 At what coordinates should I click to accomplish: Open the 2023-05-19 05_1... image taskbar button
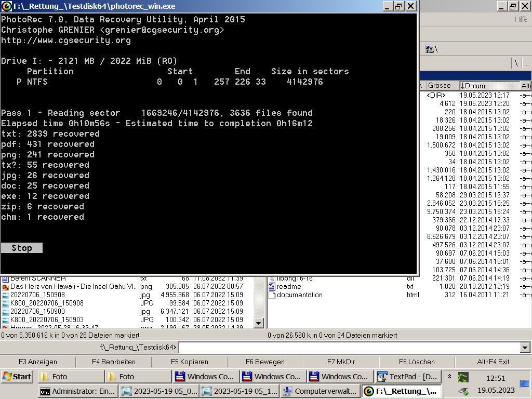click(x=240, y=391)
